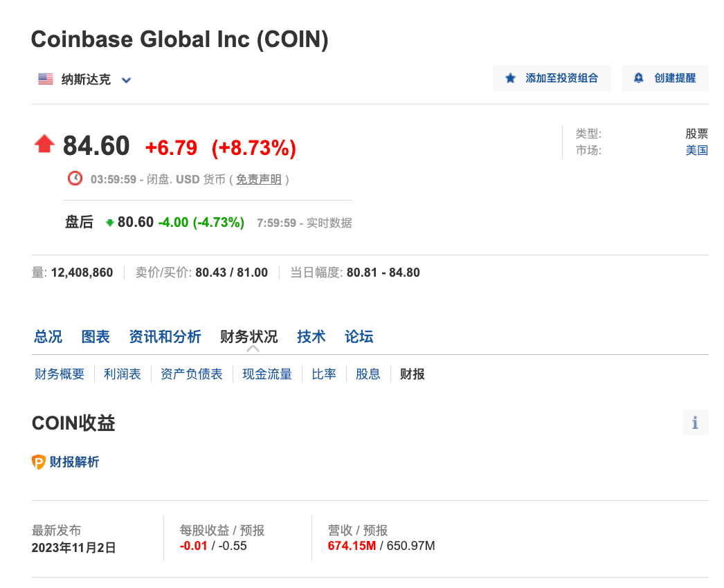Screen dimensions: 724x588
Task: Click the orange P icon before 财报解析
Action: [39, 461]
